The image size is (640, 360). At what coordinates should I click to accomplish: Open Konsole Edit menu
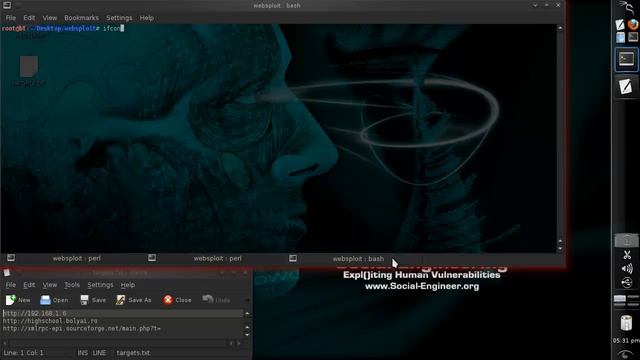(x=29, y=18)
